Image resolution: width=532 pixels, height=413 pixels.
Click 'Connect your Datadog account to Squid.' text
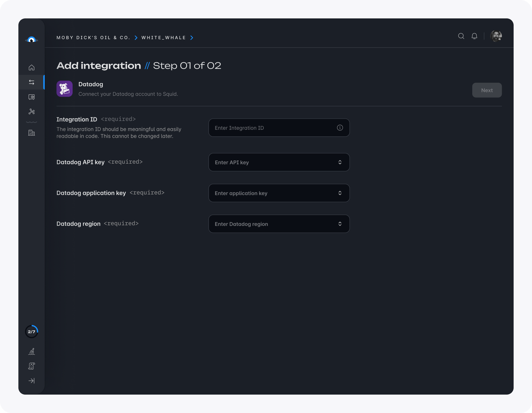pos(128,94)
